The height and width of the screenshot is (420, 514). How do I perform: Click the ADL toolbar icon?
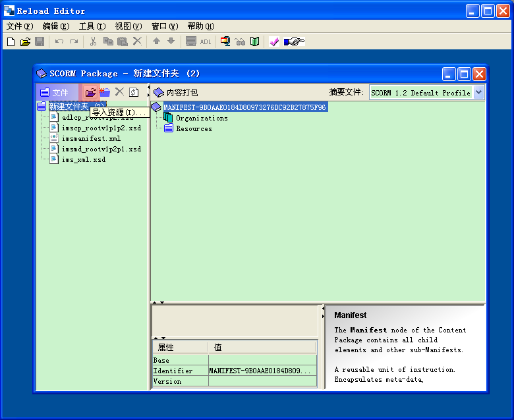pyautogui.click(x=206, y=42)
